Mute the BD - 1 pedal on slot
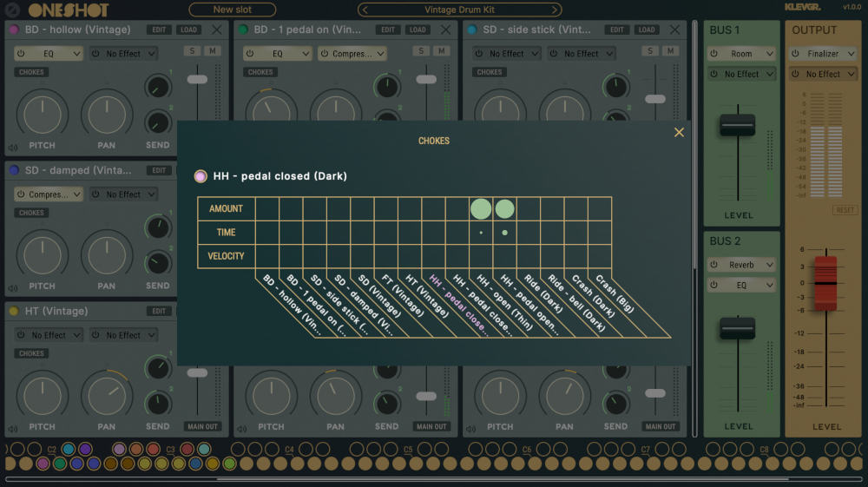 pos(442,51)
